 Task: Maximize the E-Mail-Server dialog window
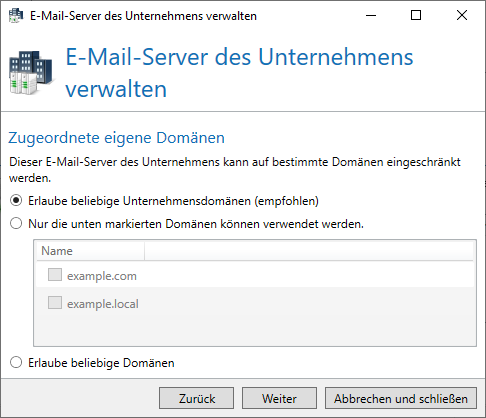[x=416, y=15]
